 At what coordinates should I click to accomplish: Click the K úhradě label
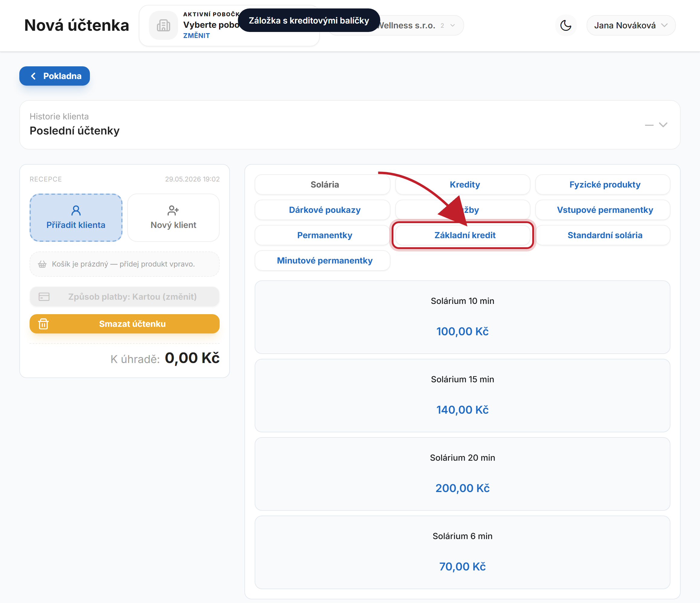tap(135, 359)
